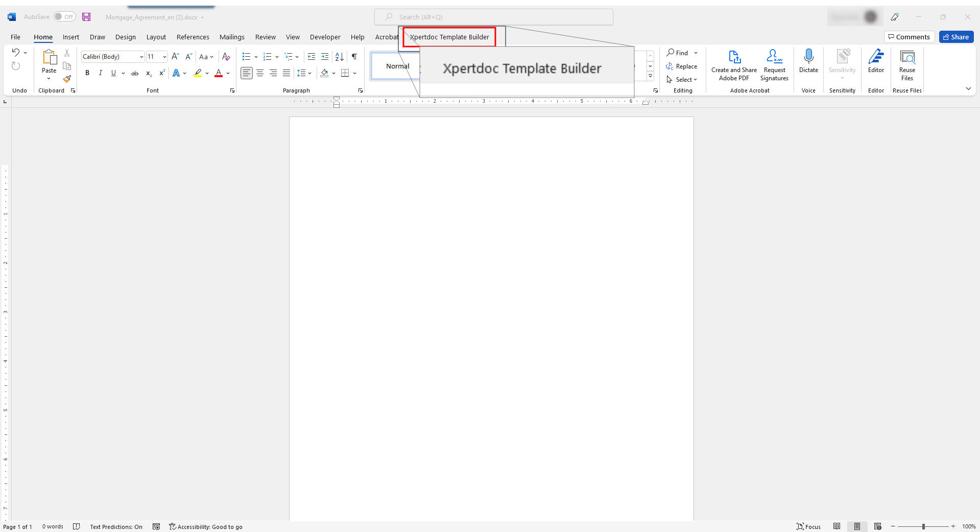Click in the Search box
The width and height of the screenshot is (980, 532).
[x=494, y=17]
